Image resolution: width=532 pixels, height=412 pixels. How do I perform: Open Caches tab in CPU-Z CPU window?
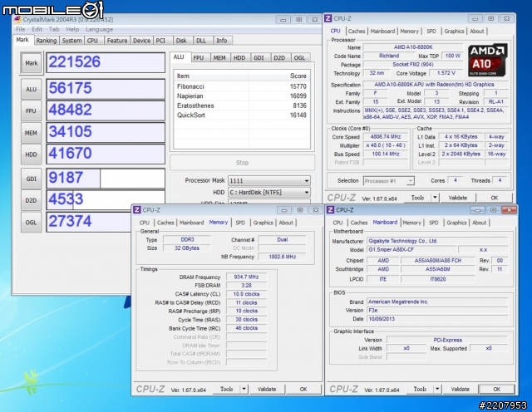click(x=357, y=32)
